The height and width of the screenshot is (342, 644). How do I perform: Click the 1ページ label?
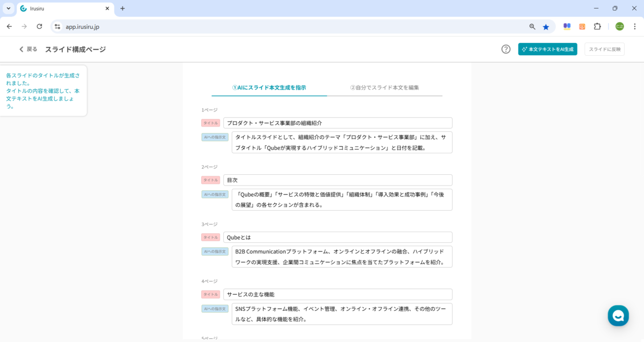pyautogui.click(x=209, y=110)
